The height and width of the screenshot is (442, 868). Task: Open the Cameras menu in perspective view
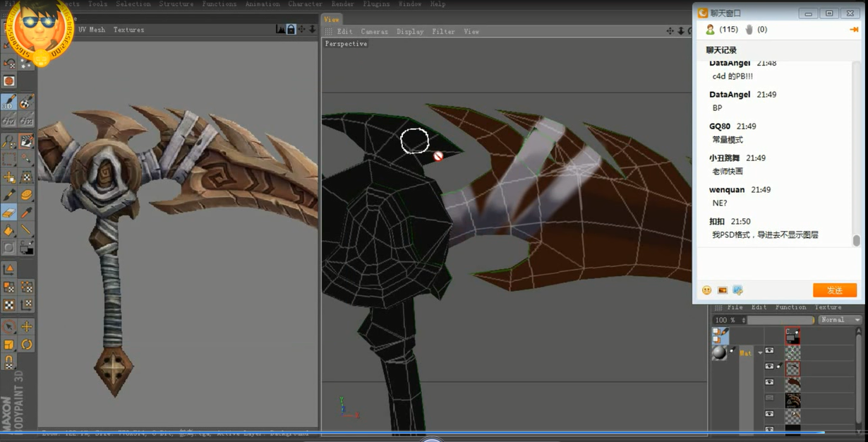pos(374,32)
